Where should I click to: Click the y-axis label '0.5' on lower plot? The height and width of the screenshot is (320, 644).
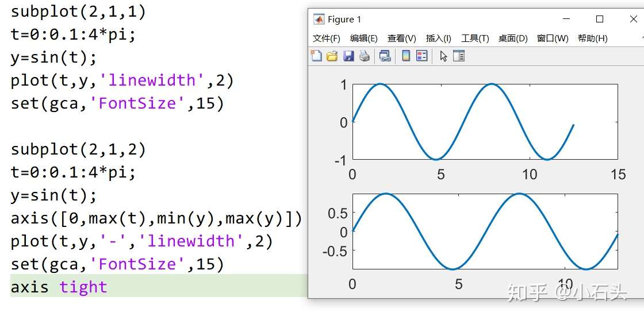pos(337,213)
